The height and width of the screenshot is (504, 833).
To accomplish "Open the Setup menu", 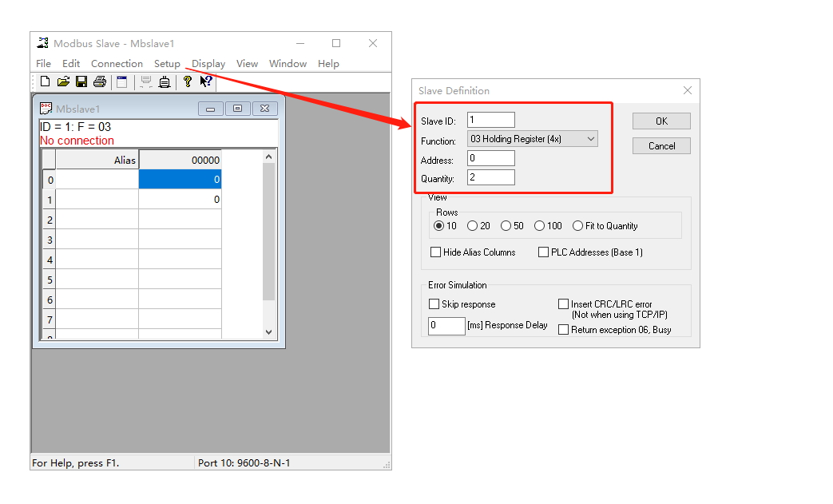I will 167,64.
